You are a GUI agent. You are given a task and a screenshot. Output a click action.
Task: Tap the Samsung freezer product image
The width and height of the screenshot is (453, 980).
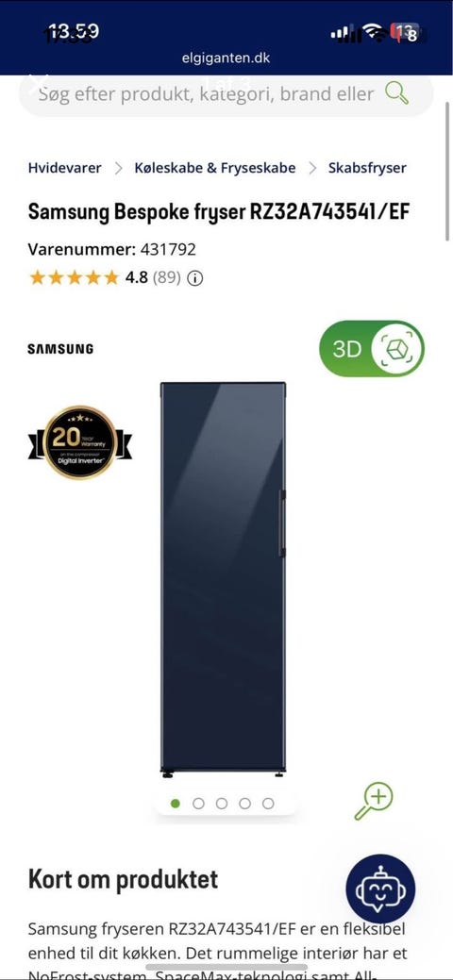click(x=224, y=579)
